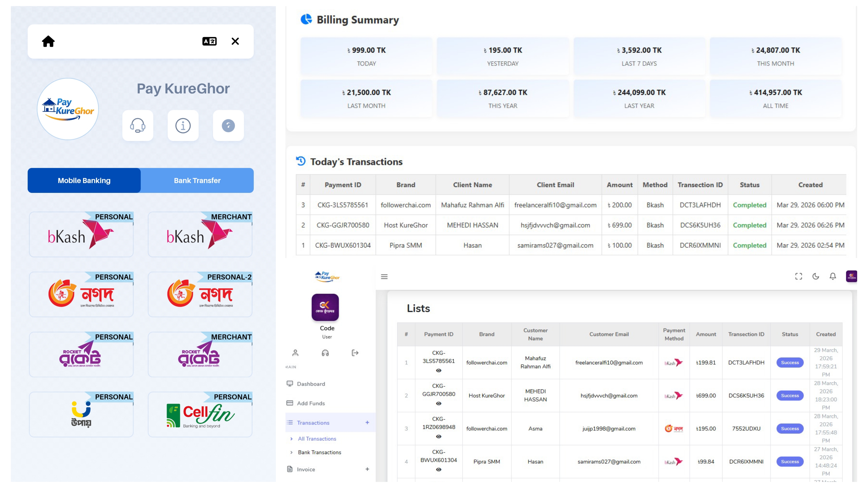
Task: Click the help question mark icon
Action: (x=228, y=126)
